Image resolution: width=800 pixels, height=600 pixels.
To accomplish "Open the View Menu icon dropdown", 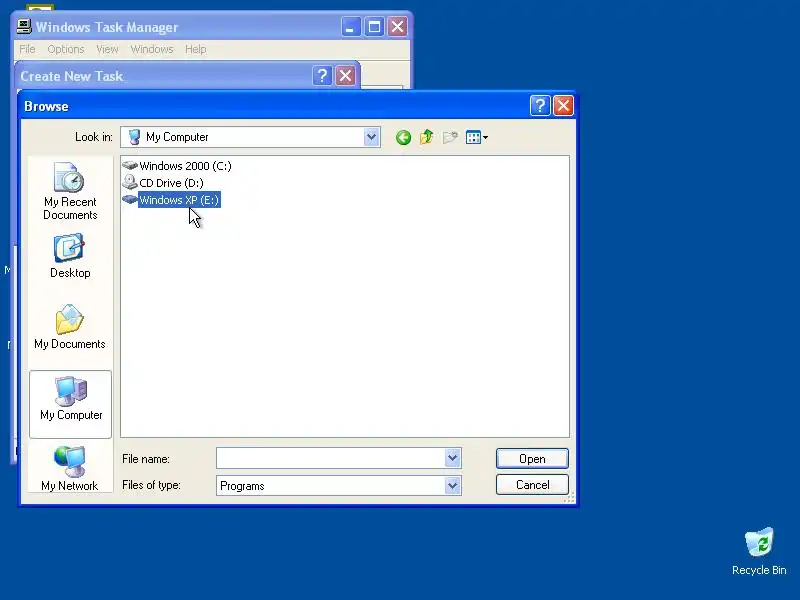I will coord(477,137).
